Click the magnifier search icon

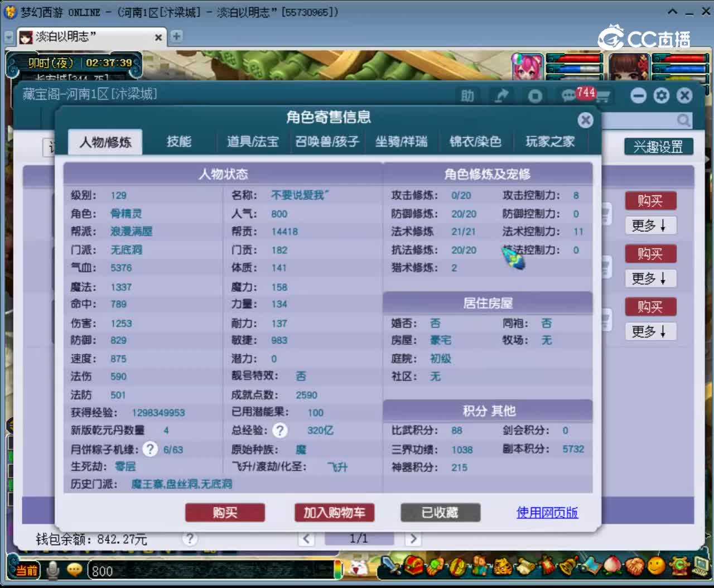[x=683, y=120]
